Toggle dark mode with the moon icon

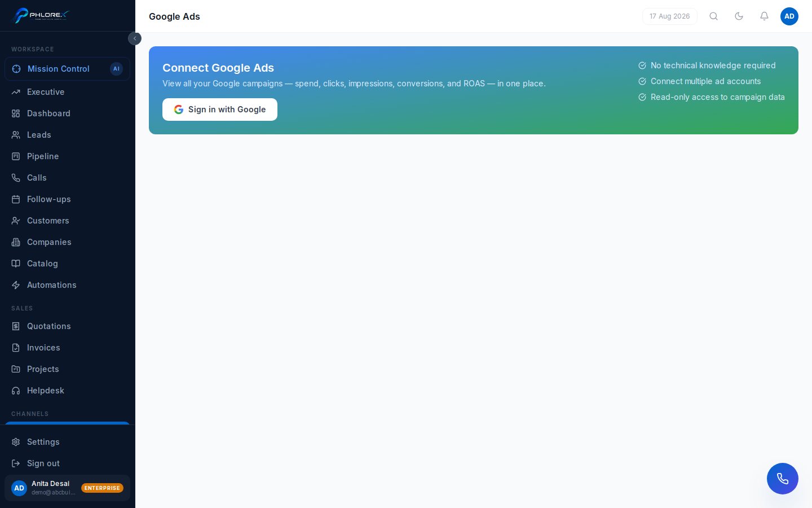tap(739, 16)
